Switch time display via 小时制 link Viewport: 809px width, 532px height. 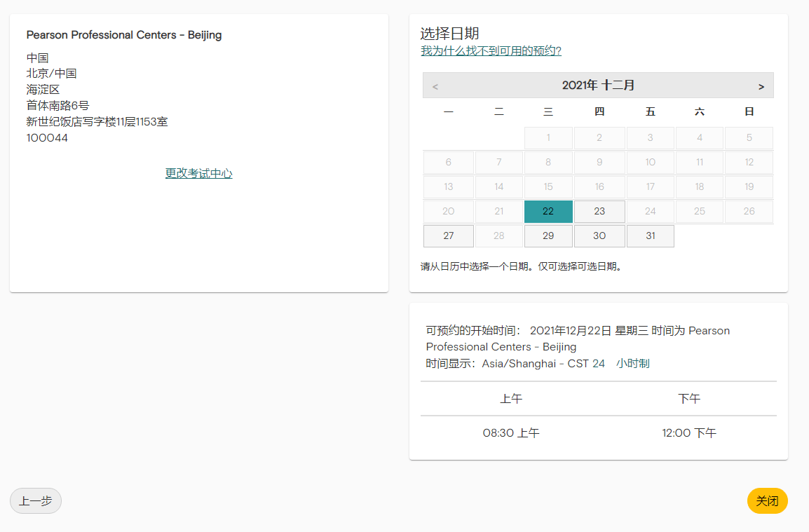[633, 364]
